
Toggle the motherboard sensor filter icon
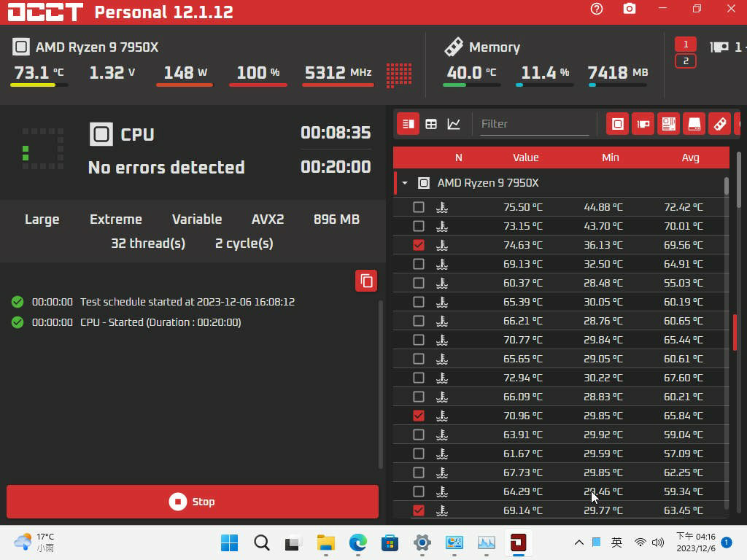(x=668, y=124)
